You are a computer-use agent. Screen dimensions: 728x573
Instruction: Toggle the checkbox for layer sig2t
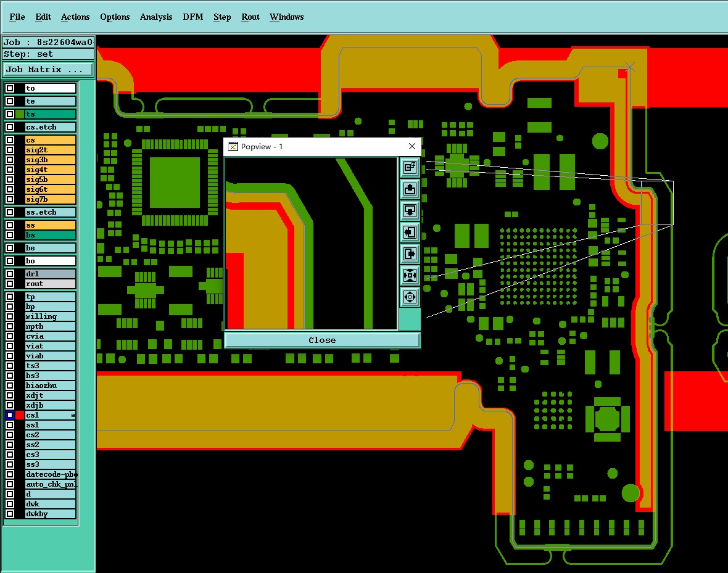pos(10,149)
